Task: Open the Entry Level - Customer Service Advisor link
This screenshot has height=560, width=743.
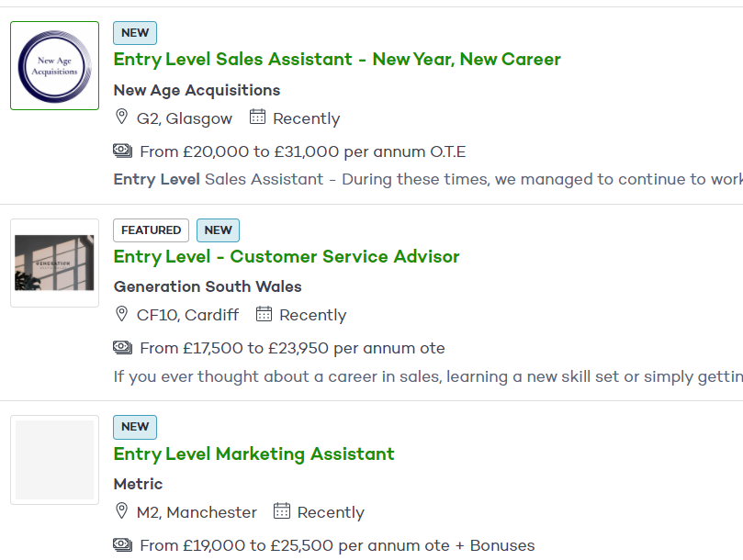Action: pos(287,256)
